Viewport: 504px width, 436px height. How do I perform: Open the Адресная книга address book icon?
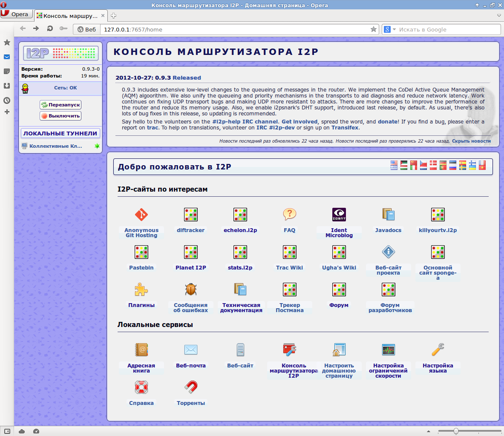pos(141,350)
